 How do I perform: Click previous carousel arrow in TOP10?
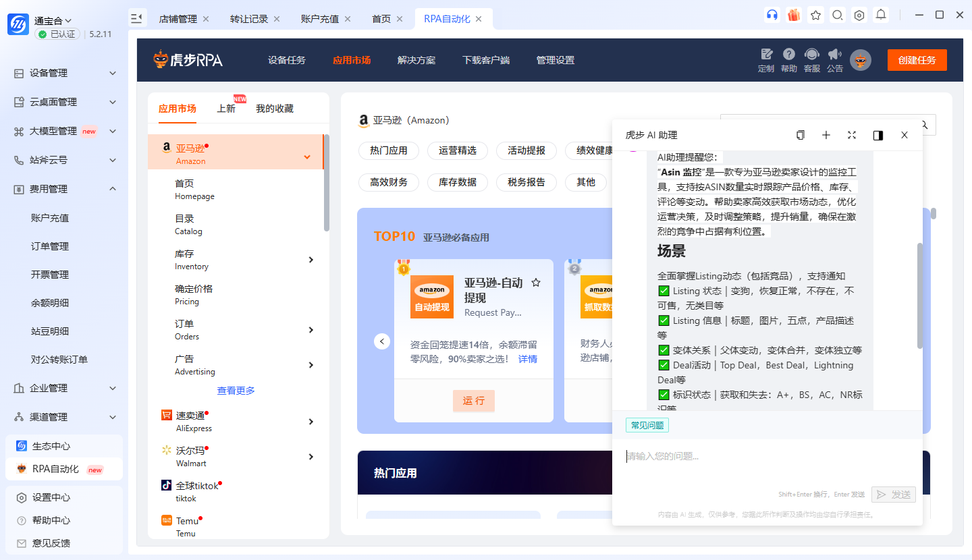click(x=382, y=341)
